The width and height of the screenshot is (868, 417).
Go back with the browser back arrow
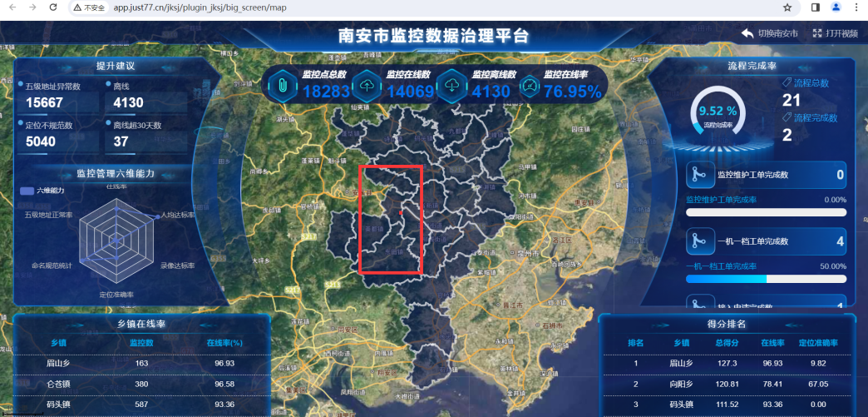pyautogui.click(x=12, y=7)
